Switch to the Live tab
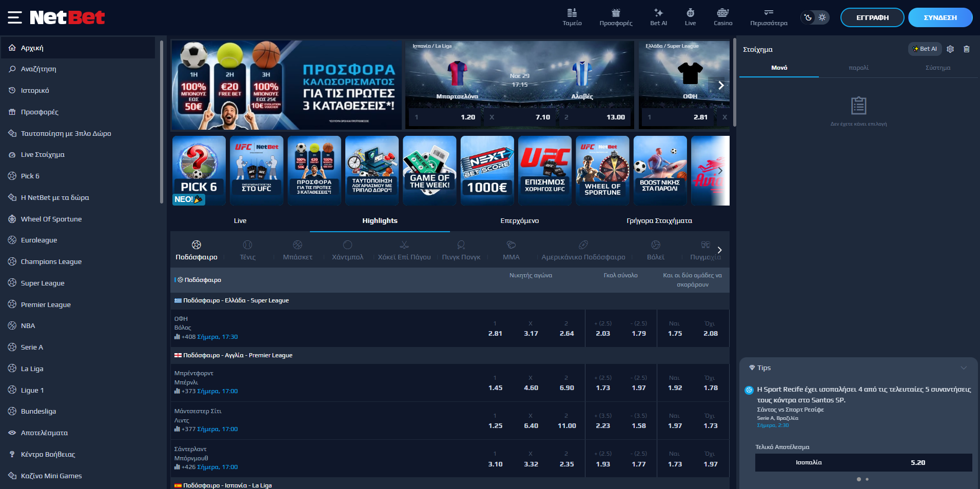 tap(240, 221)
